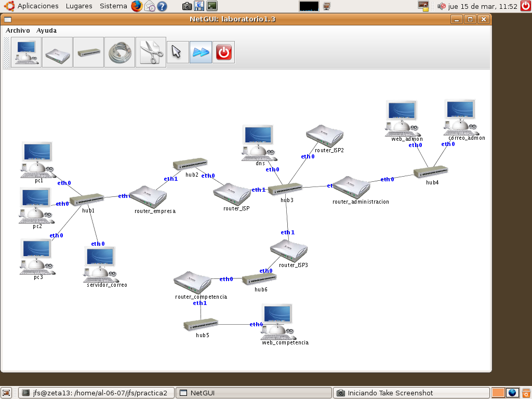This screenshot has width=532, height=399.
Task: Activate the arrow selection pointer tool
Action: click(x=177, y=52)
